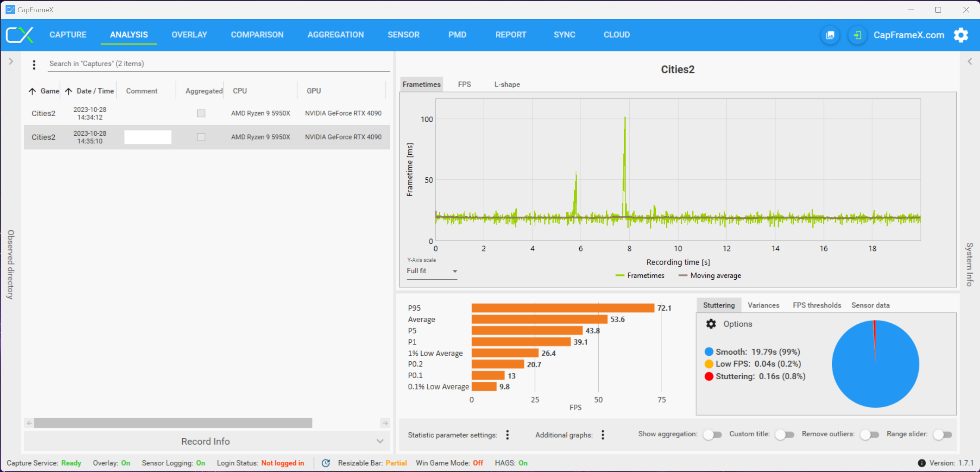Open the captures list three-dot menu

coord(34,64)
